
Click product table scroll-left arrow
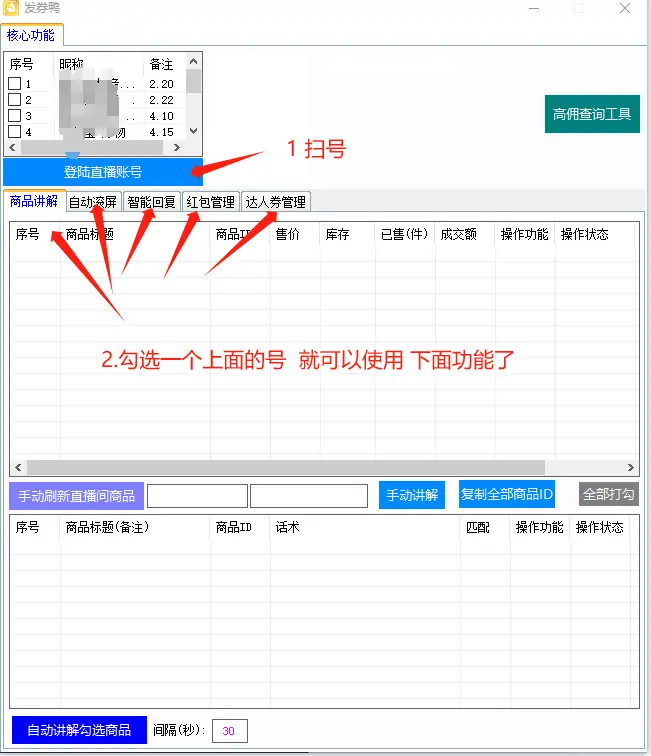point(18,467)
